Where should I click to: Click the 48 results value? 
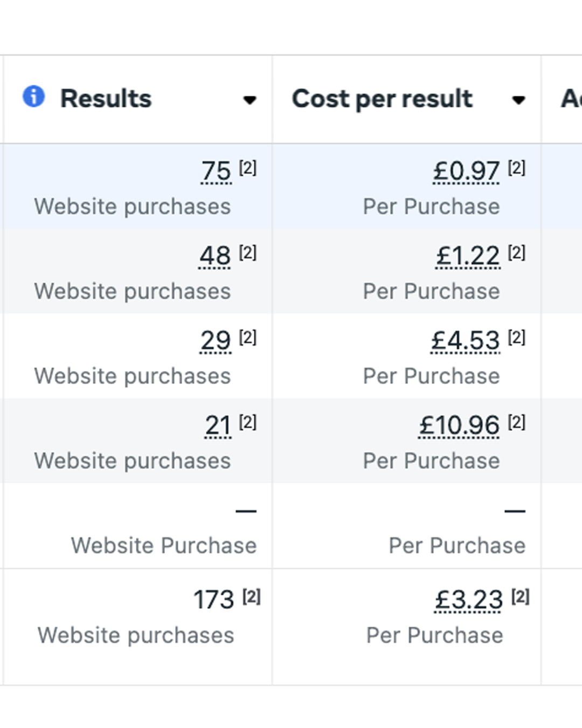pyautogui.click(x=215, y=256)
